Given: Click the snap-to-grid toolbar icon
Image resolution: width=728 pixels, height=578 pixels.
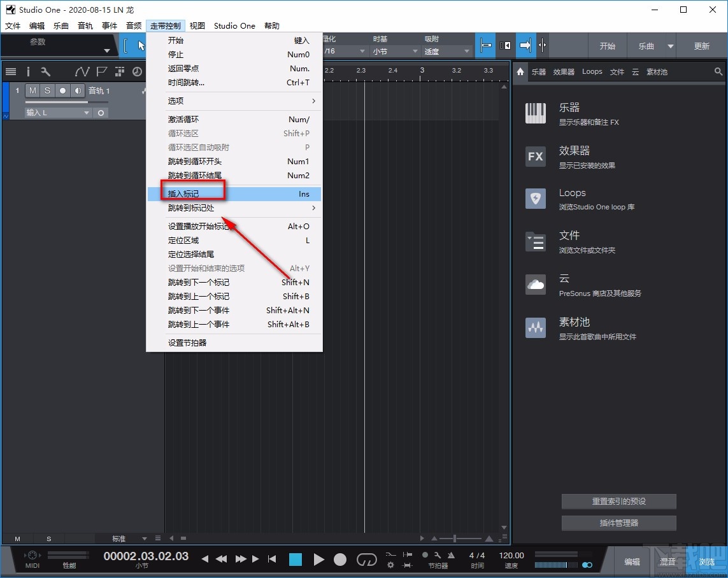Looking at the screenshot, I should pos(485,45).
